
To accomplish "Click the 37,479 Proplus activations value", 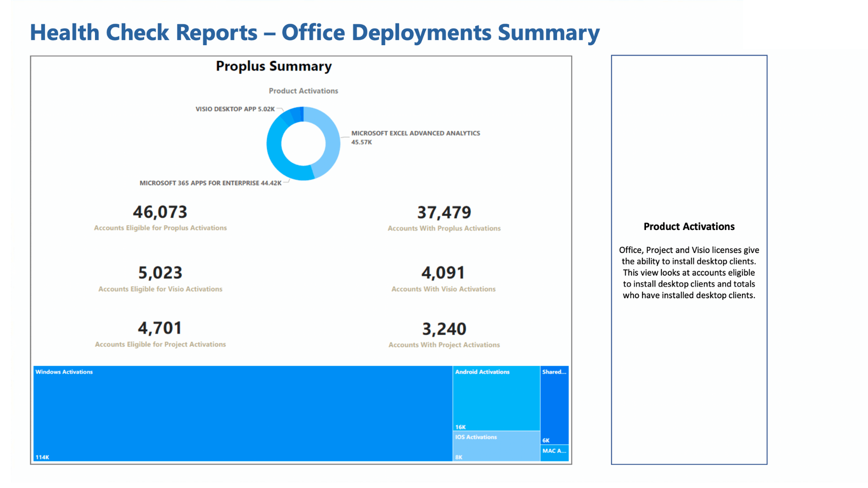I will coord(444,212).
